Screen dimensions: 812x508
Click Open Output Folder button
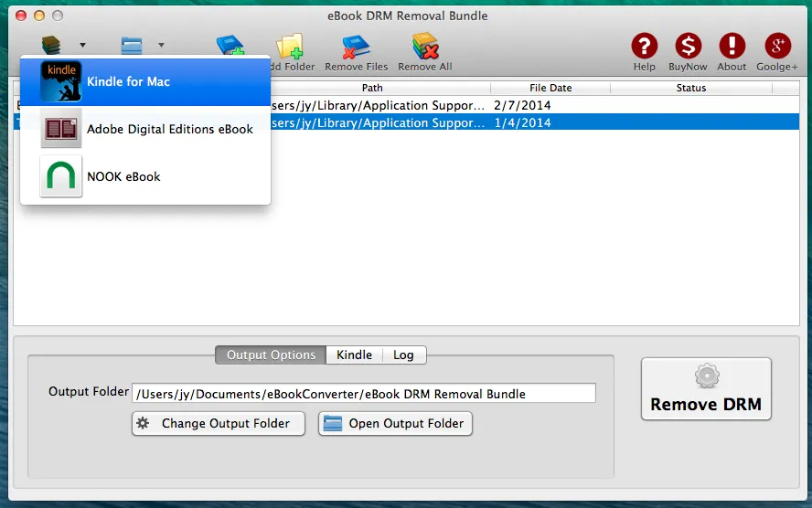point(395,424)
